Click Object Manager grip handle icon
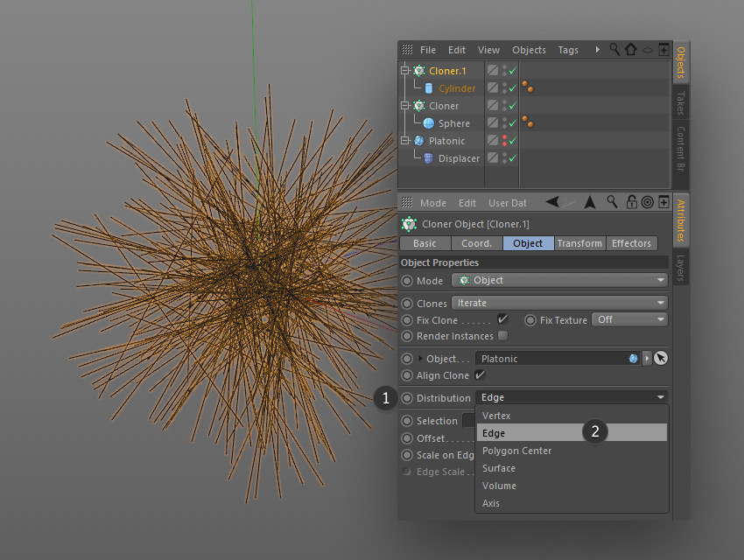 407,49
